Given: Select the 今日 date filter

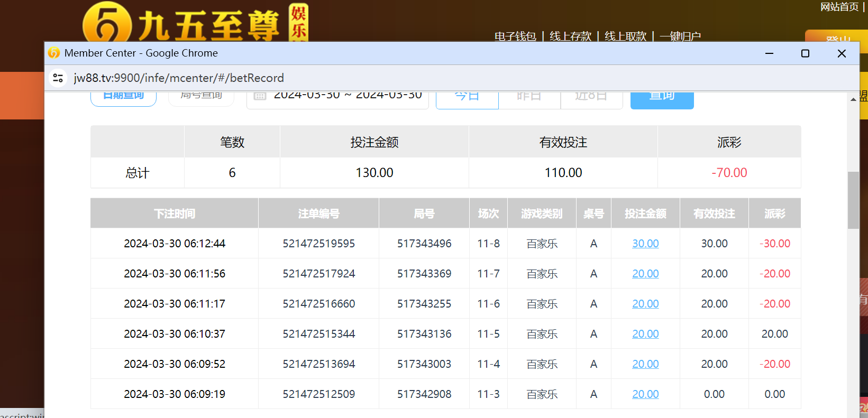Looking at the screenshot, I should [x=467, y=98].
